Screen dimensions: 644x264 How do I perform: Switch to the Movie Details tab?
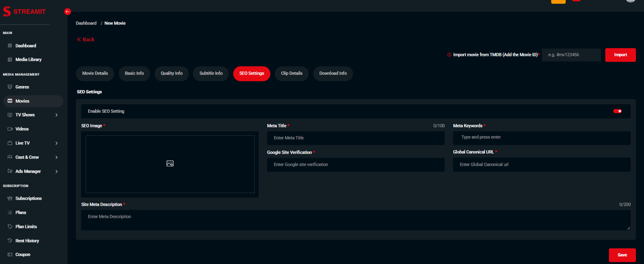pyautogui.click(x=95, y=73)
